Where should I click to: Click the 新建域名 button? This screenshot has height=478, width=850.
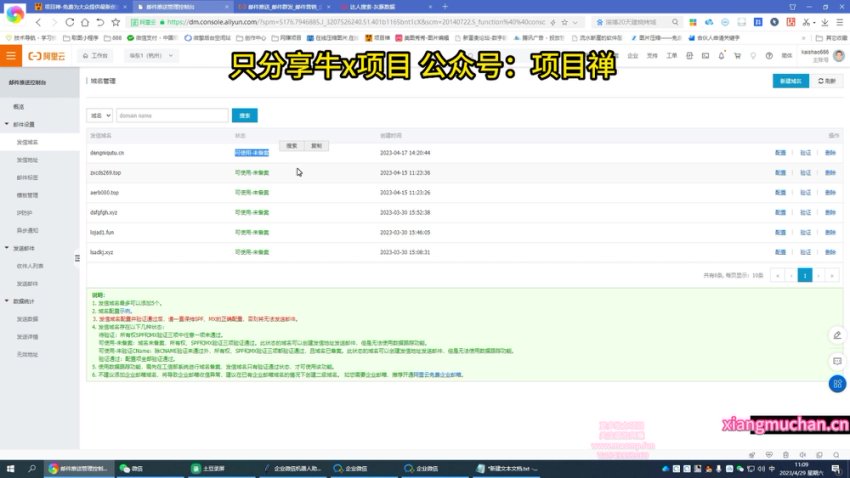coord(788,81)
